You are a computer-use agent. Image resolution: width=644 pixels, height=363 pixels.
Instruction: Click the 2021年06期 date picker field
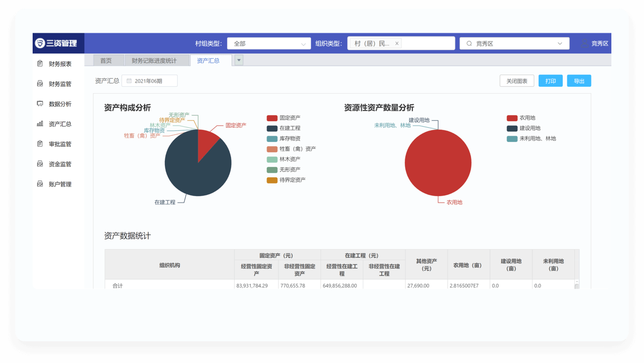pos(150,81)
